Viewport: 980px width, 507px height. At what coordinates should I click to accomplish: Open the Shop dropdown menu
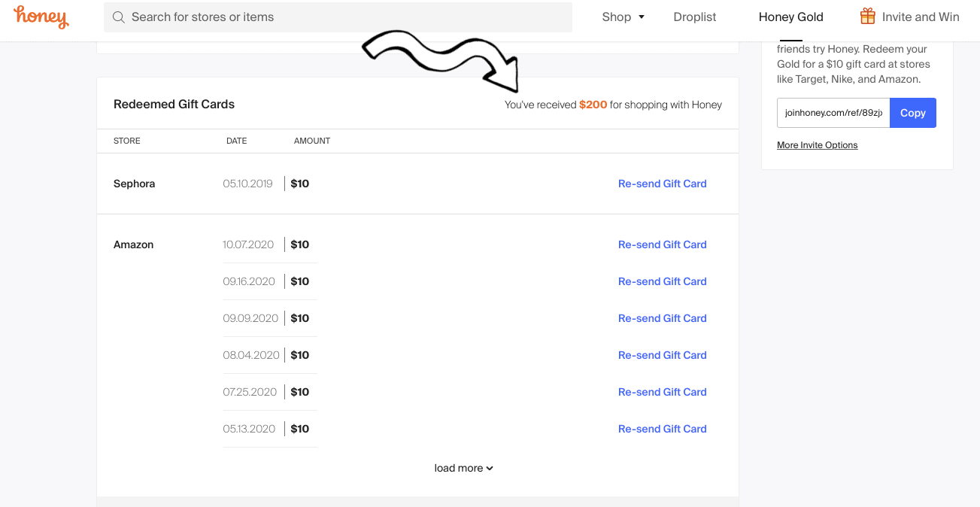pos(623,17)
